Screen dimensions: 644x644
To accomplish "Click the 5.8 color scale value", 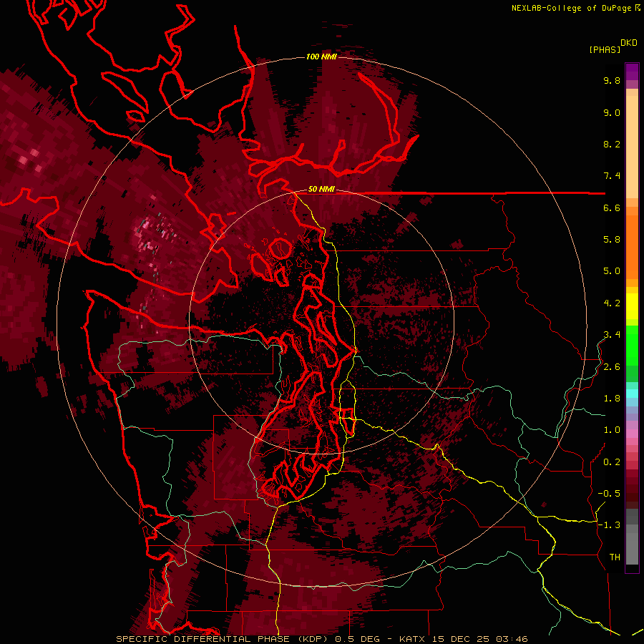I will coord(612,240).
